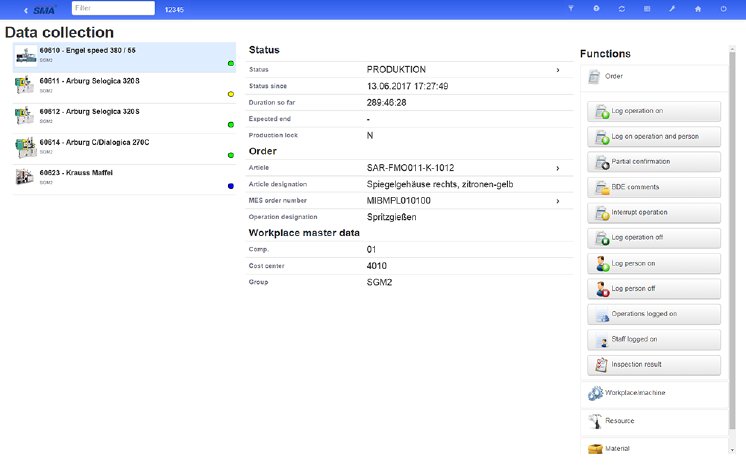This screenshot has height=466, width=746.
Task: Expand the PRODUKTION status chevron
Action: (557, 70)
